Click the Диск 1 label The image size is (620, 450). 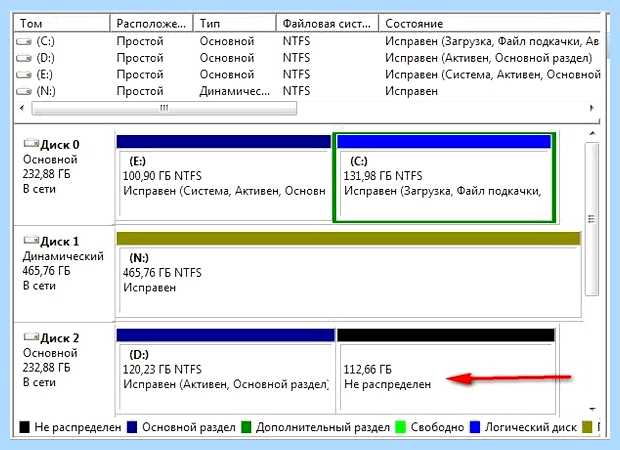(x=60, y=241)
